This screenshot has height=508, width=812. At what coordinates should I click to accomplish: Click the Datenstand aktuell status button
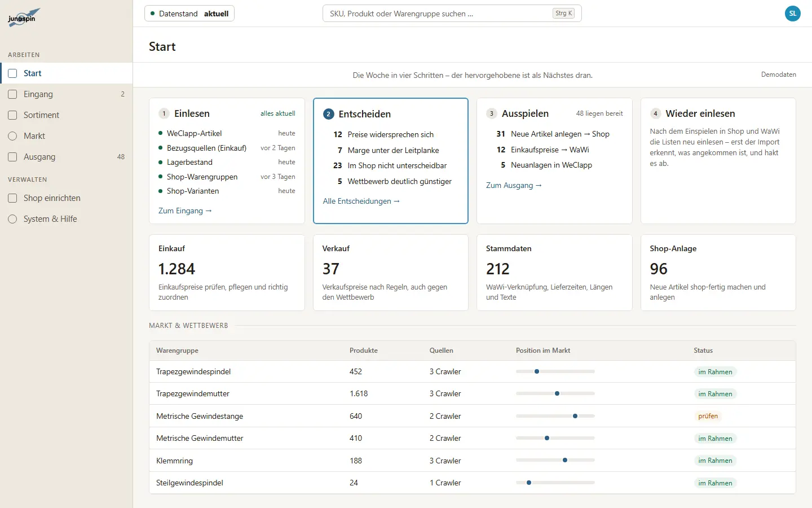tap(189, 14)
